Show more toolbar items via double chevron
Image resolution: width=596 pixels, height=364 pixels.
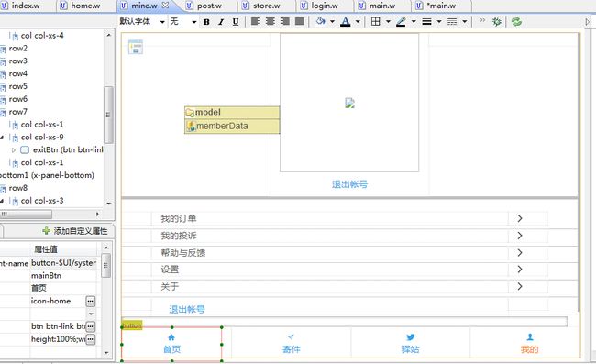coord(482,20)
